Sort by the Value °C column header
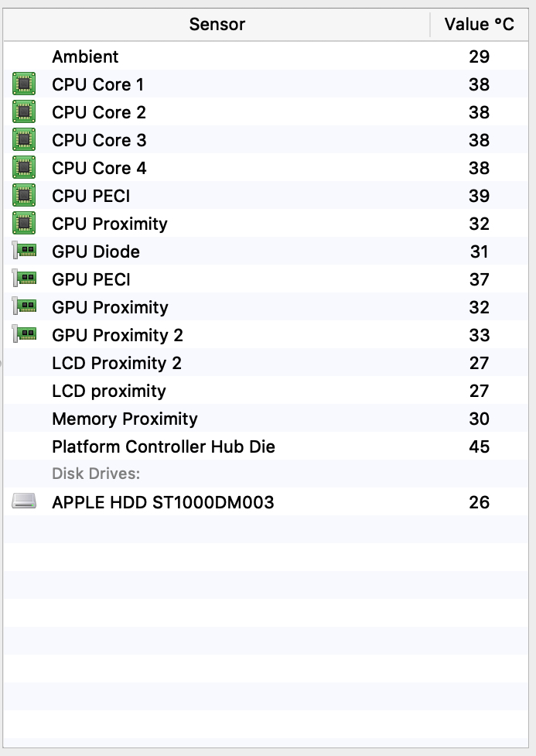 pyautogui.click(x=479, y=25)
